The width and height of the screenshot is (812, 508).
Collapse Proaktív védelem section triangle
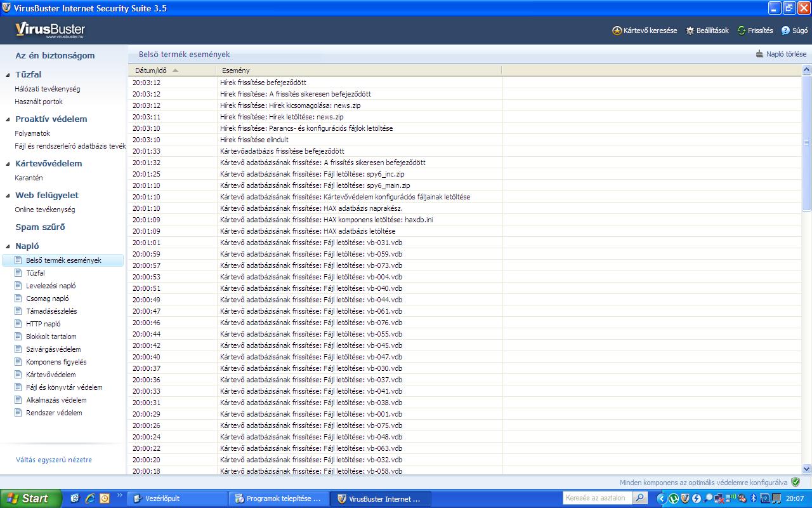[x=8, y=119]
